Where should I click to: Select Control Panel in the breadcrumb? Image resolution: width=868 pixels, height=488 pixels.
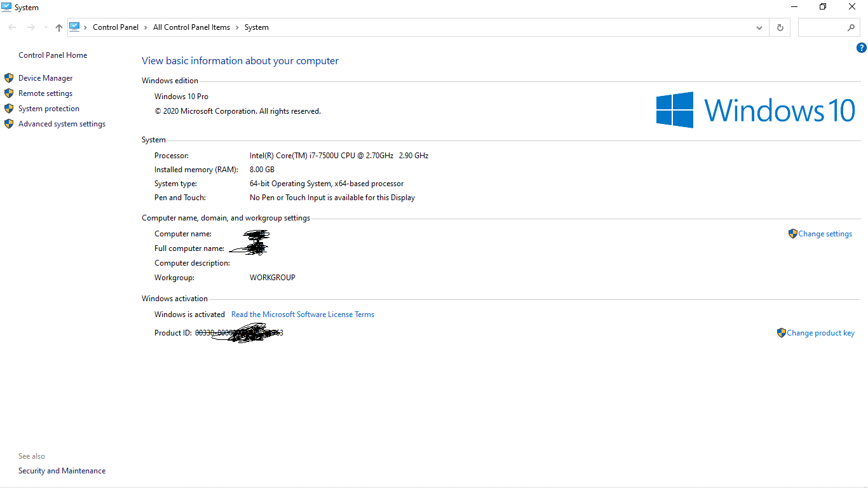coord(116,27)
